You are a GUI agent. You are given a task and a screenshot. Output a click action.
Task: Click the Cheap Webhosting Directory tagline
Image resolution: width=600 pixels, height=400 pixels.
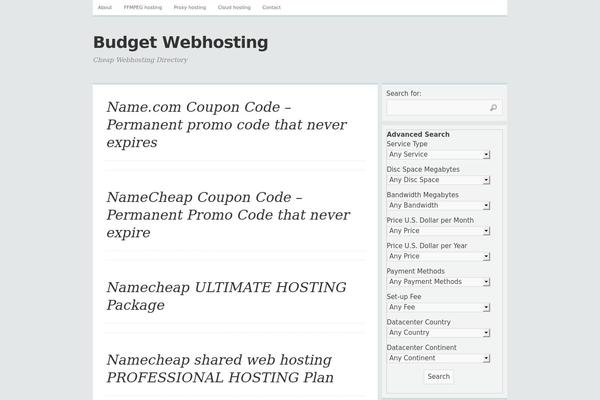[140, 60]
